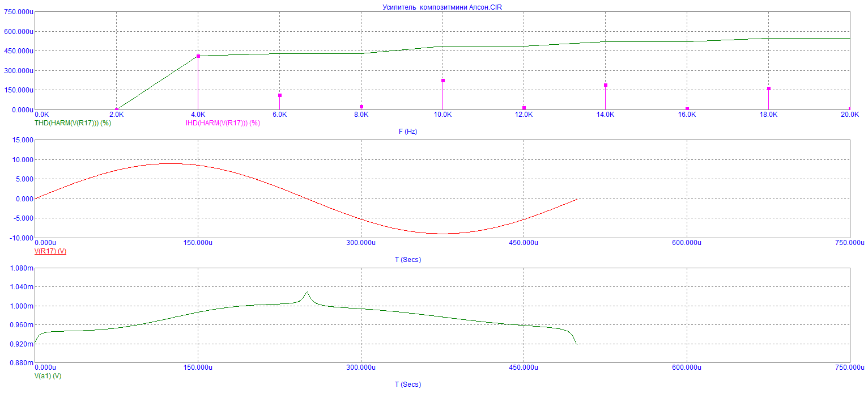The width and height of the screenshot is (868, 397).
Task: Click the 'F (Hz)' axis title
Action: click(407, 131)
